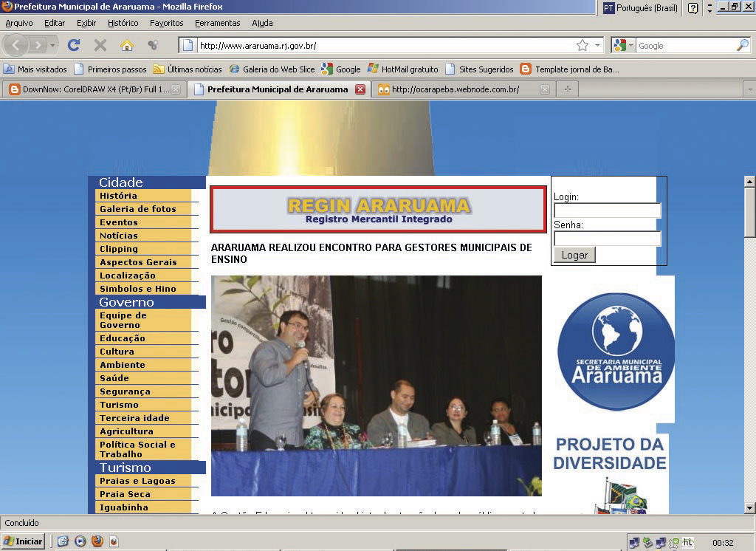Open the Favoritos menu
756x551 pixels.
pos(166,23)
